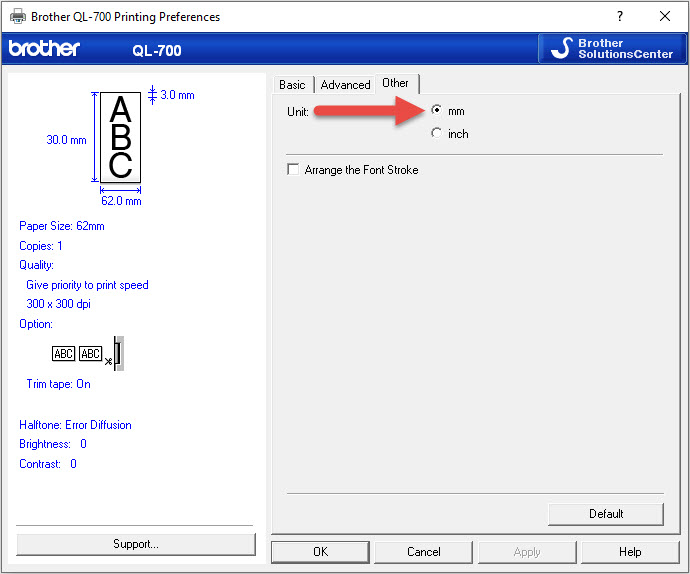Click the ABC label preview image
The image size is (690, 574).
pyautogui.click(x=120, y=137)
